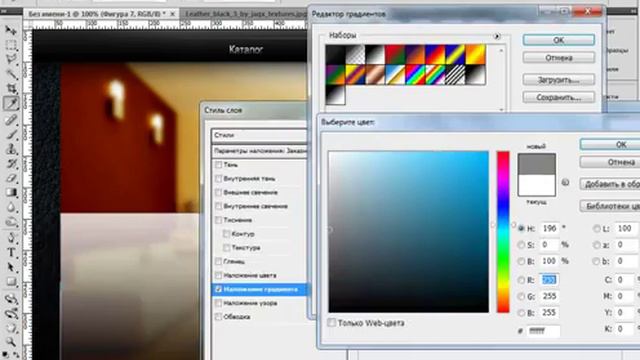The width and height of the screenshot is (640, 360).
Task: Select the Zoom tool
Action: click(11, 342)
